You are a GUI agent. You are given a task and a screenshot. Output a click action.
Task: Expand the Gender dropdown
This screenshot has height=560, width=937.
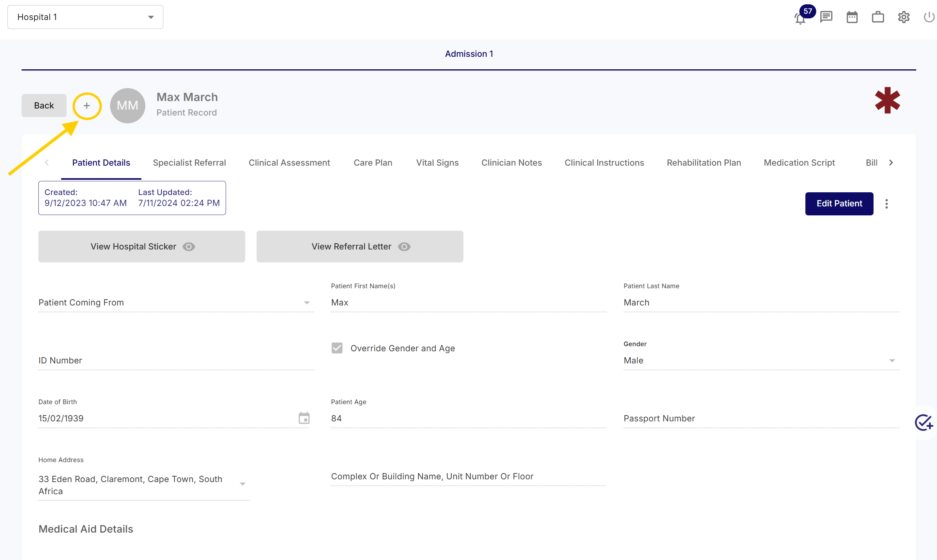[761, 360]
